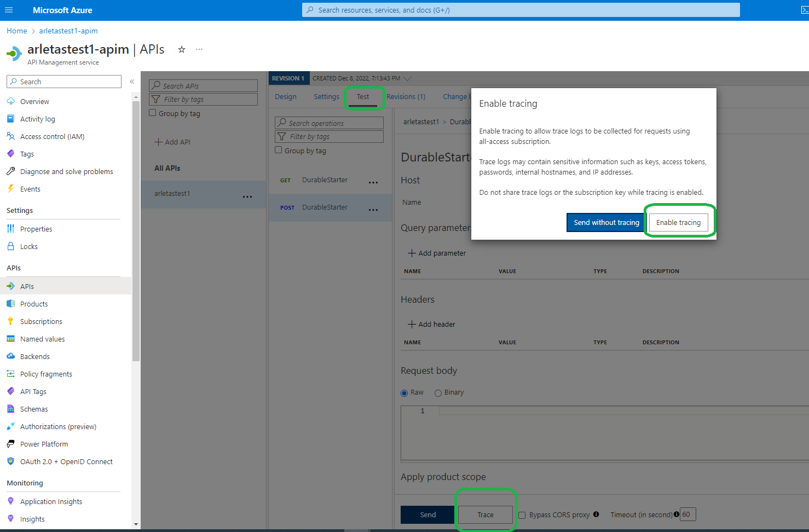Select the GET DurableStarter operation
Image resolution: width=809 pixels, height=532 pixels.
pos(331,180)
